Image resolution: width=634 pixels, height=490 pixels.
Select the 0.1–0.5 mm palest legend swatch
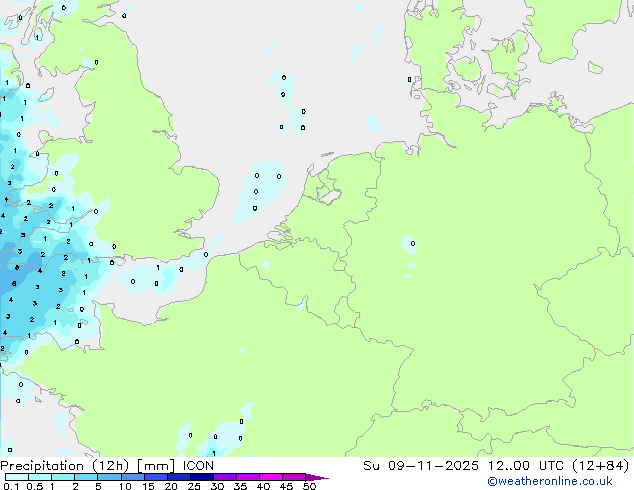click(17, 477)
